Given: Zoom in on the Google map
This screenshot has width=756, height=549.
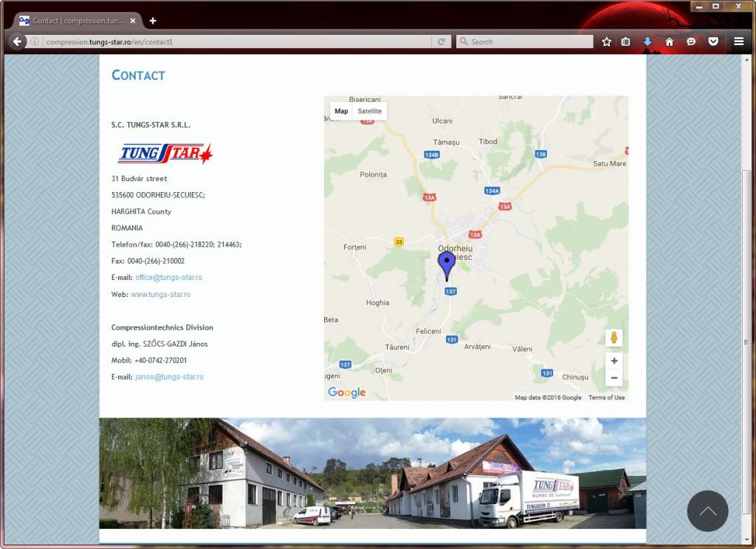Looking at the screenshot, I should [614, 361].
